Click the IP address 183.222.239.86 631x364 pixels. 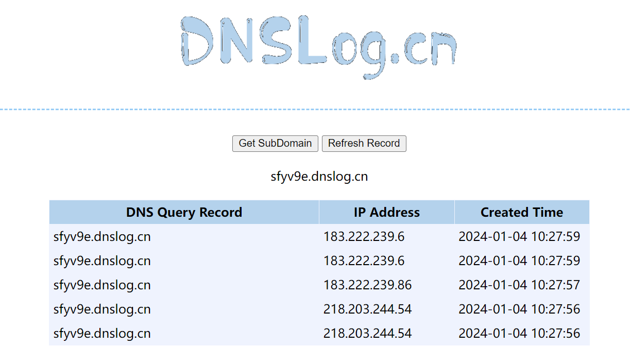coord(367,285)
